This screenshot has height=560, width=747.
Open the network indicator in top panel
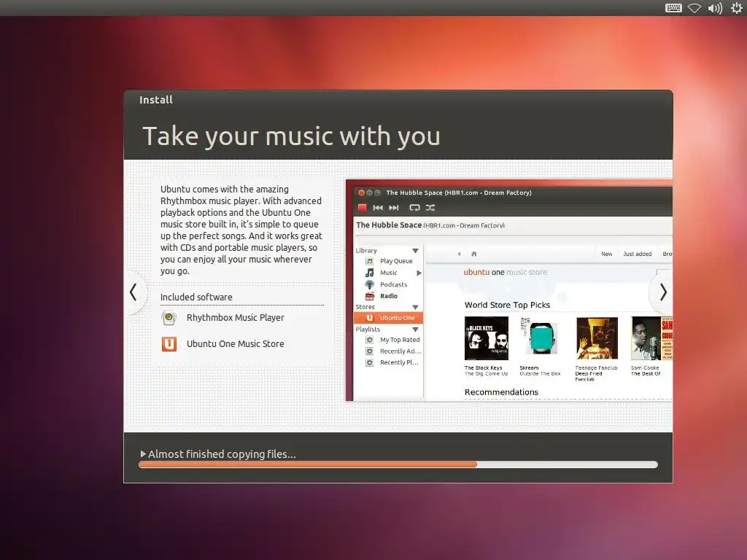694,8
